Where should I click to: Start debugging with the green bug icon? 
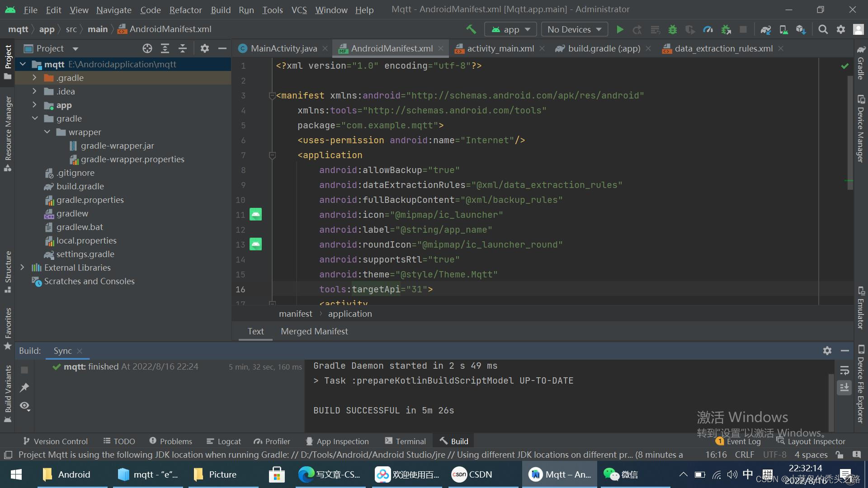point(673,29)
